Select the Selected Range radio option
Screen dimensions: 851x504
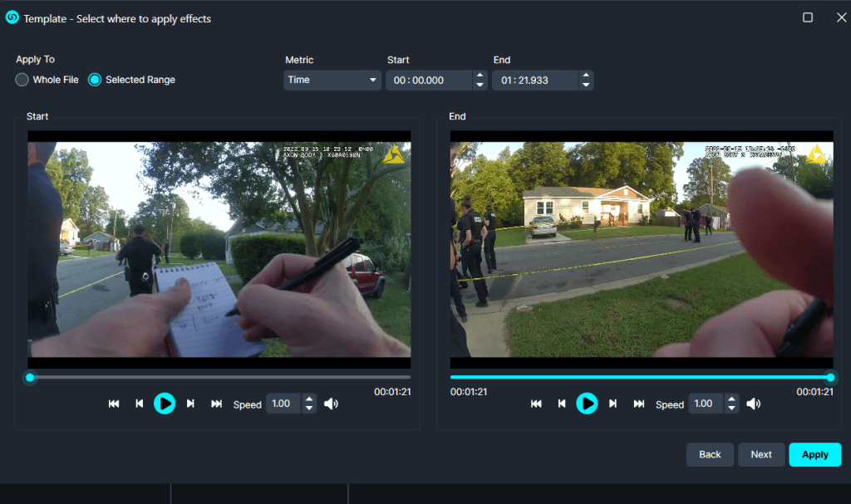[x=95, y=80]
